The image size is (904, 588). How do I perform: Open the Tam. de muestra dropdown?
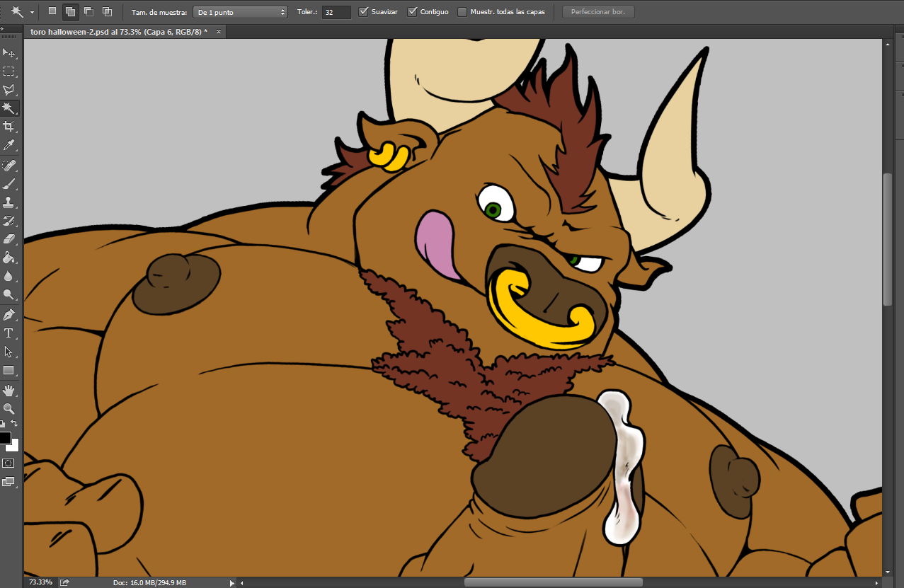(x=240, y=12)
